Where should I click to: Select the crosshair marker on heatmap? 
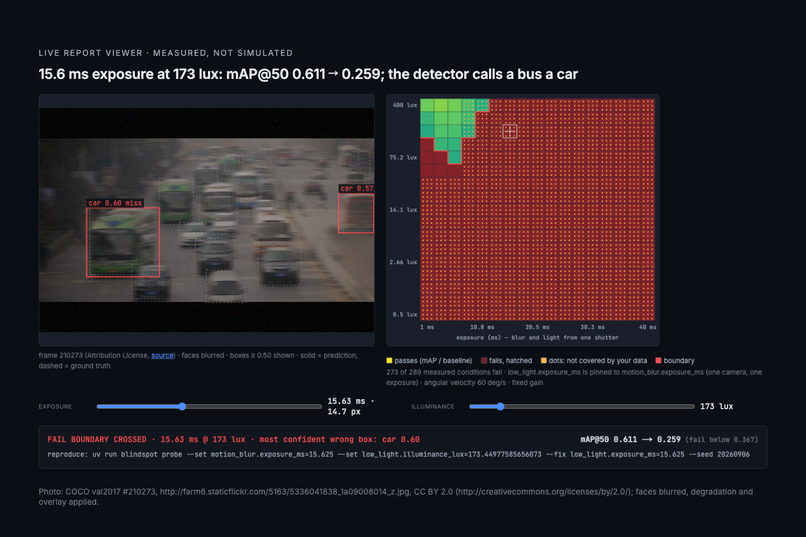(x=509, y=132)
